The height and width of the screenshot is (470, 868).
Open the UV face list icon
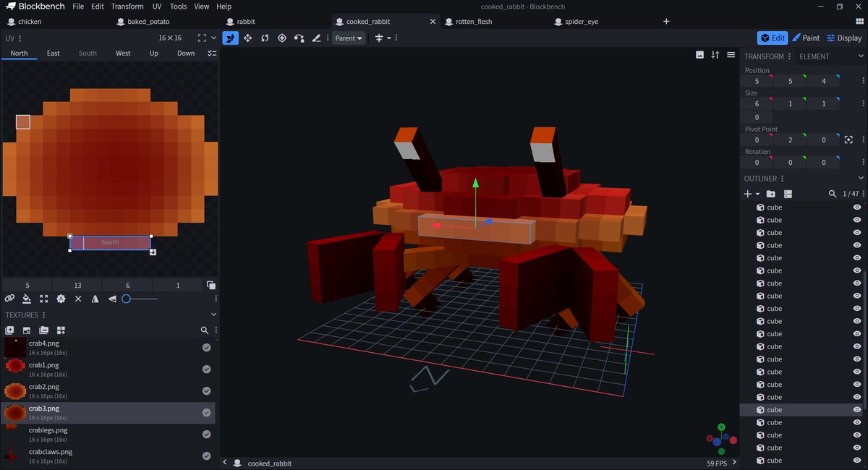(x=211, y=54)
